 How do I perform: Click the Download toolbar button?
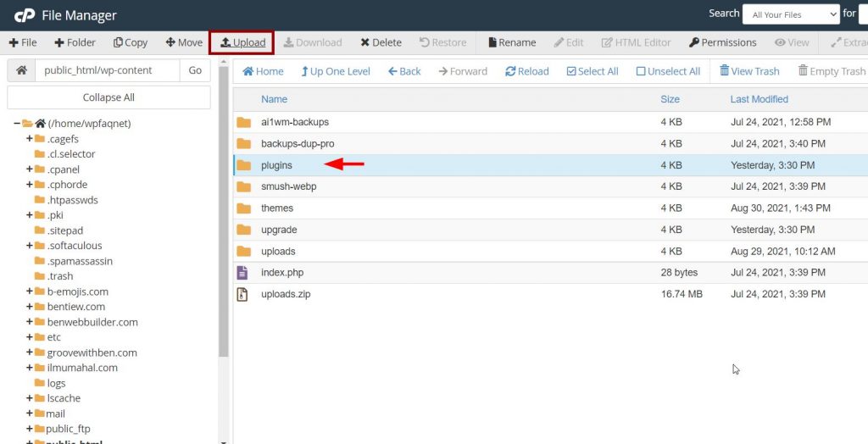[313, 42]
